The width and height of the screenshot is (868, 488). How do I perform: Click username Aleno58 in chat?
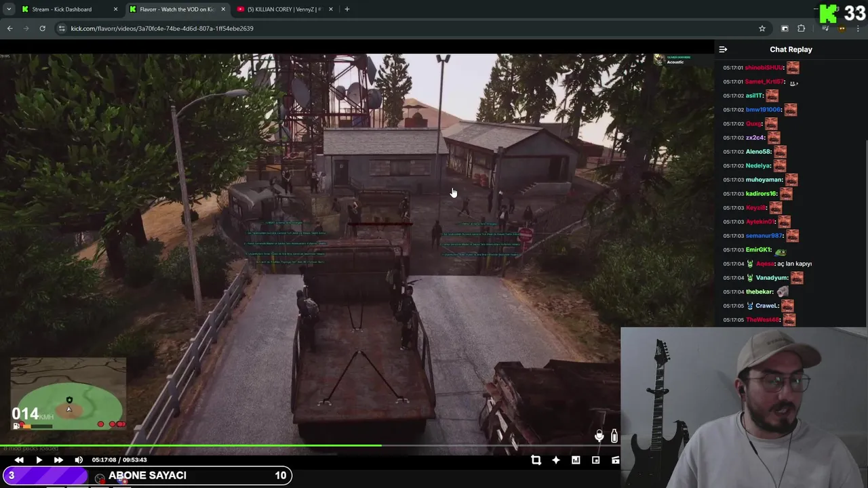pyautogui.click(x=758, y=152)
